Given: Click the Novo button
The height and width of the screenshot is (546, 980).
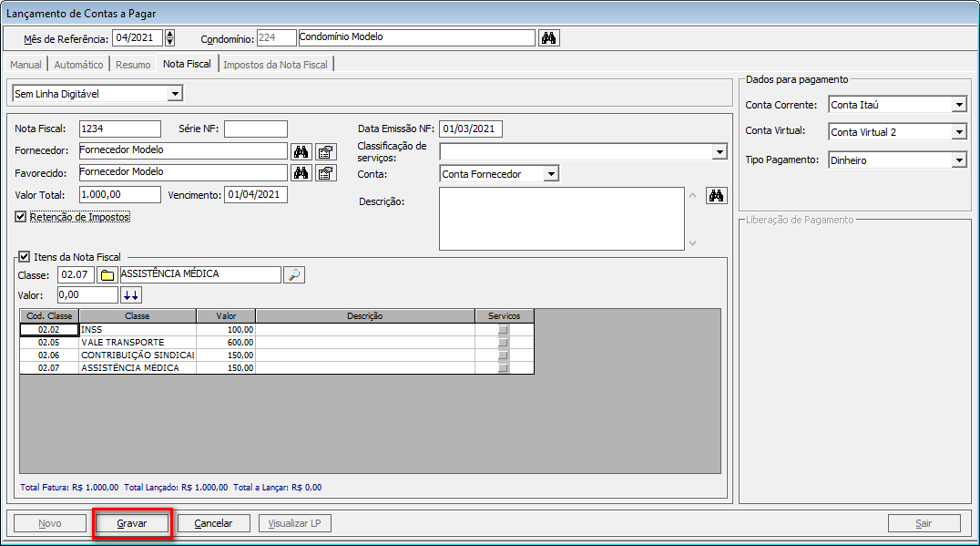Looking at the screenshot, I should tap(50, 523).
